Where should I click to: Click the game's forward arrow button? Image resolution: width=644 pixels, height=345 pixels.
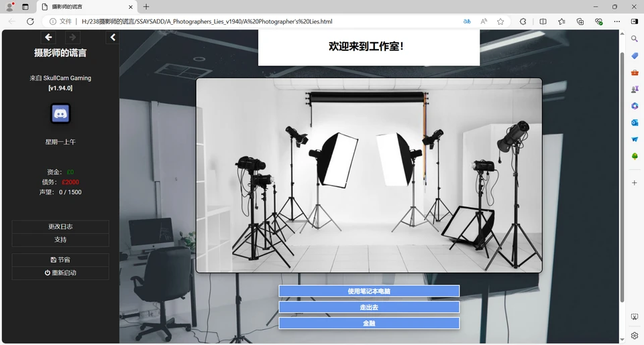click(72, 38)
